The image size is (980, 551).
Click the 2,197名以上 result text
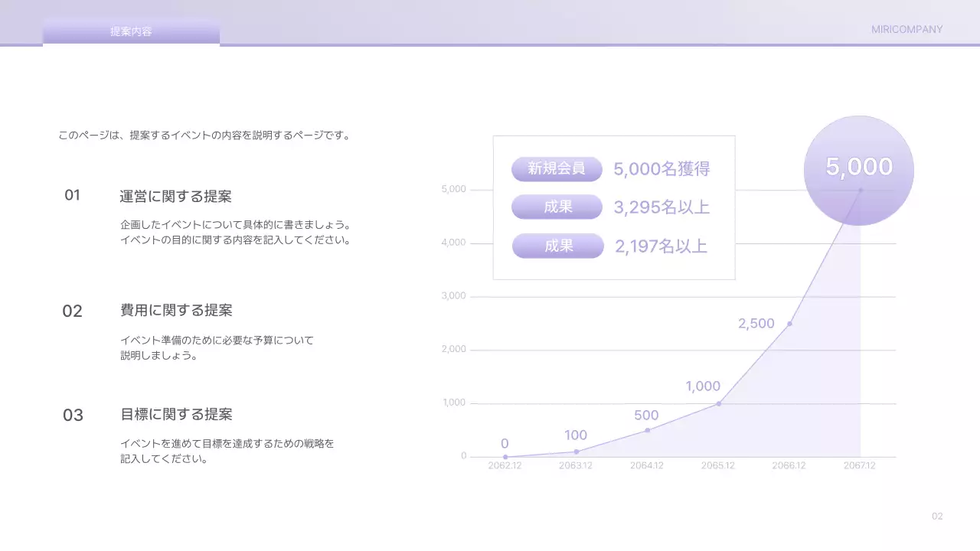[x=661, y=246]
